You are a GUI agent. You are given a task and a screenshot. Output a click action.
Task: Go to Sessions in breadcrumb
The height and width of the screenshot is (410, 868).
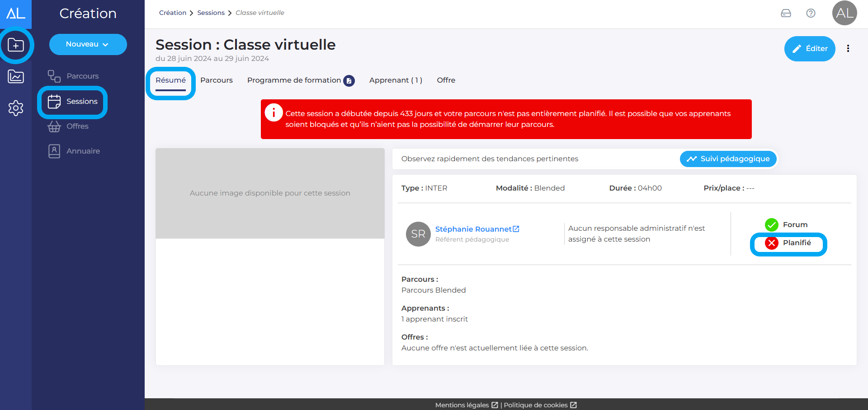coord(211,13)
